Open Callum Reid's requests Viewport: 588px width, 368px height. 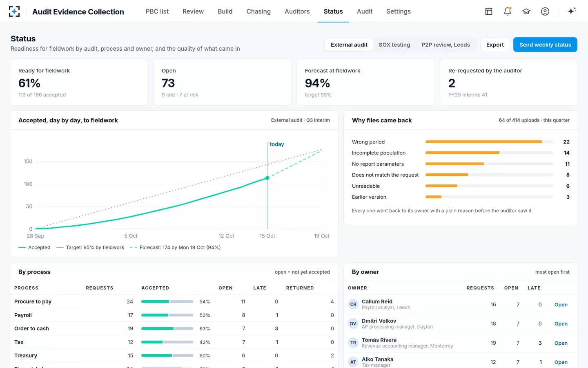(x=561, y=305)
